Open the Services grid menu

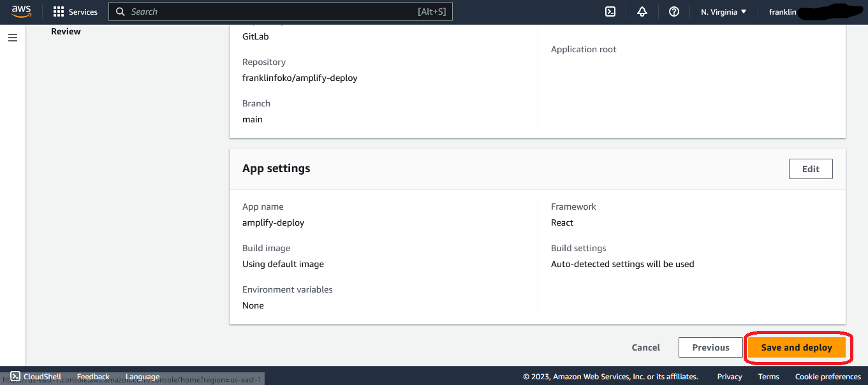point(75,11)
